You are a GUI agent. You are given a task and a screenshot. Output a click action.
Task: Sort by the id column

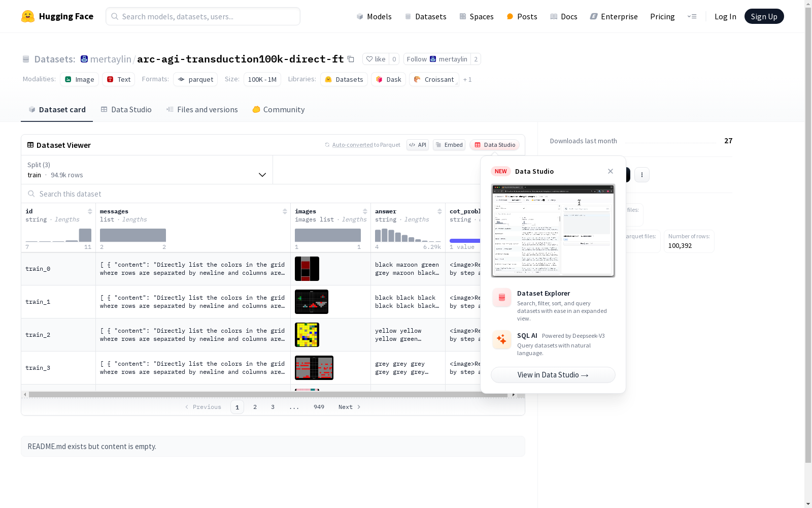pos(90,211)
